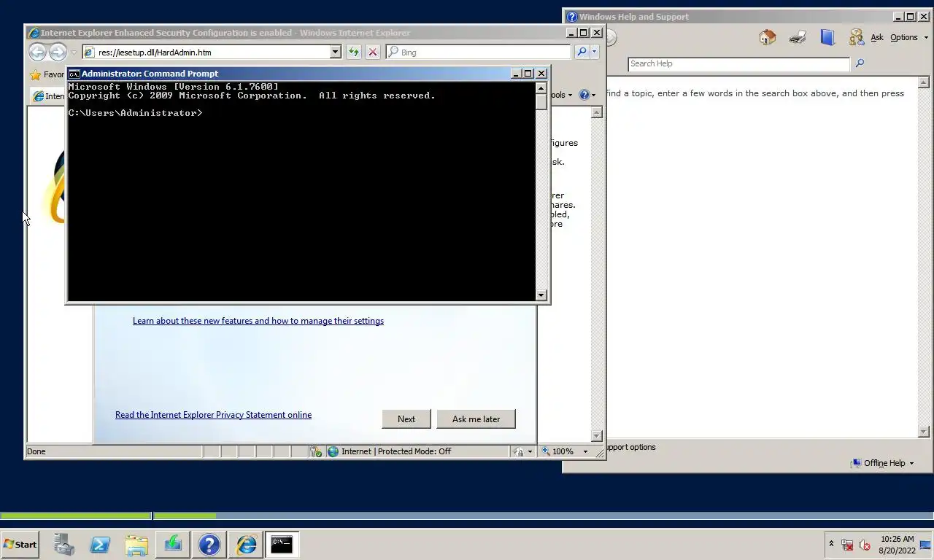Click the Ask link in Help toolbar
Viewport: 934px width, 560px height.
coord(877,37)
